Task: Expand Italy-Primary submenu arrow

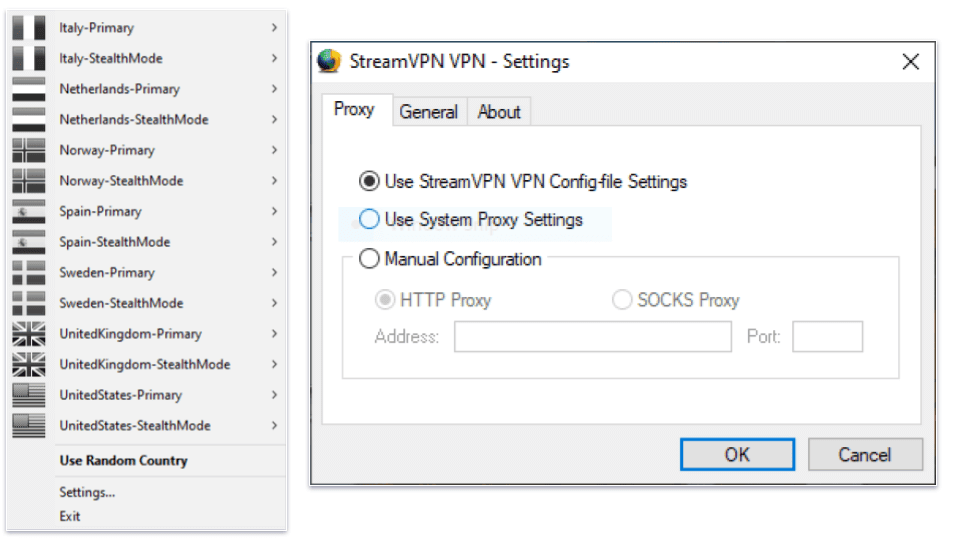Action: tap(274, 28)
